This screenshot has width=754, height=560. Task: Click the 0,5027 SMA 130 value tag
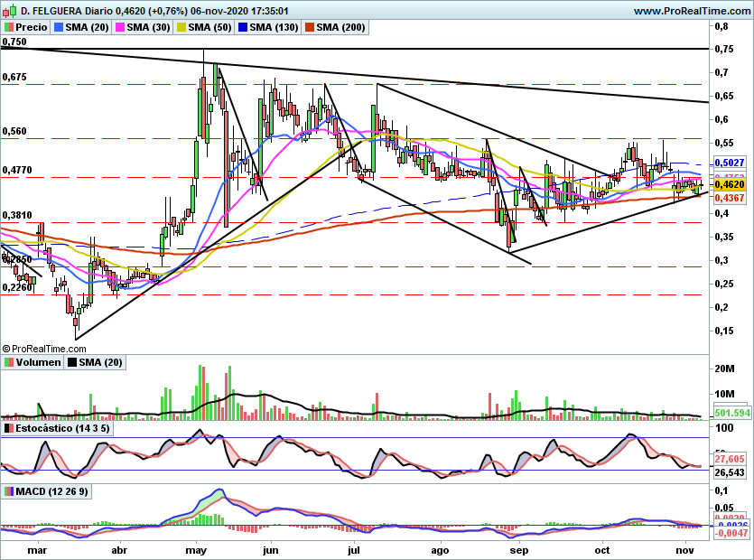pos(729,163)
